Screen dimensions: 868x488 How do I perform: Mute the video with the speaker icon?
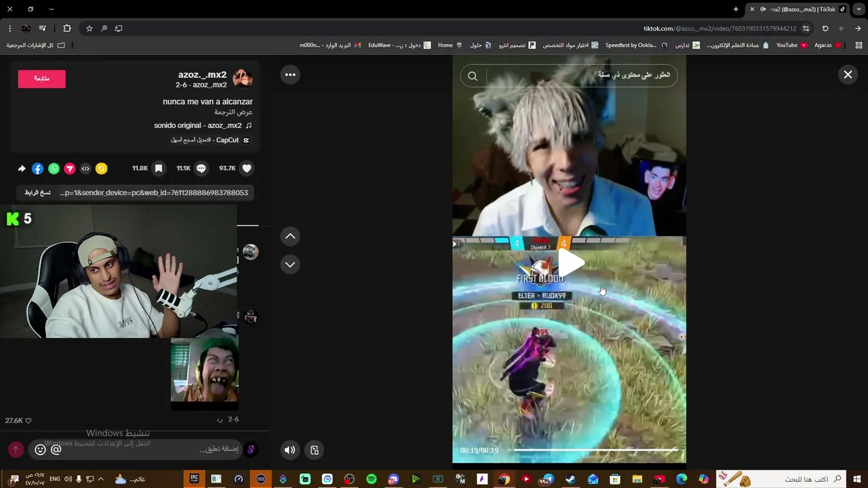(x=290, y=450)
